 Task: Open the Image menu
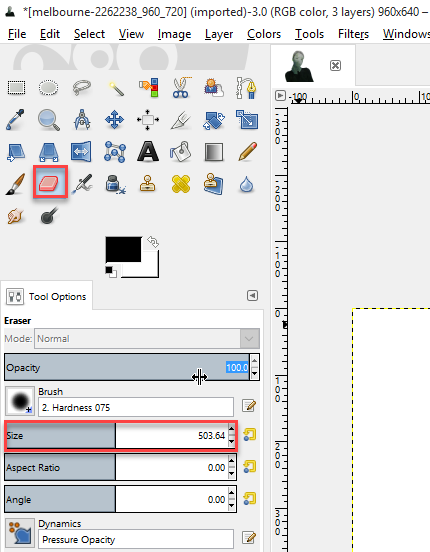point(174,34)
